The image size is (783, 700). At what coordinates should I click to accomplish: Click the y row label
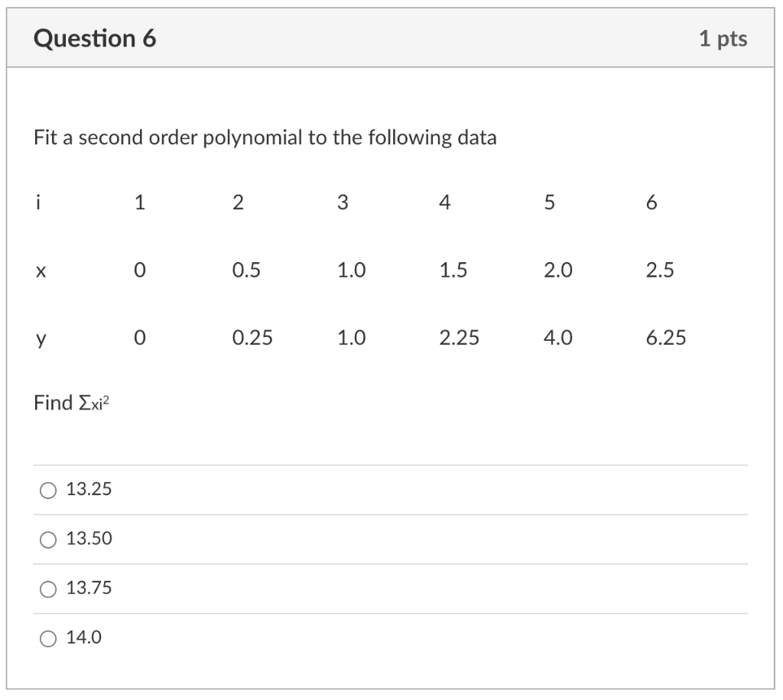tap(39, 337)
